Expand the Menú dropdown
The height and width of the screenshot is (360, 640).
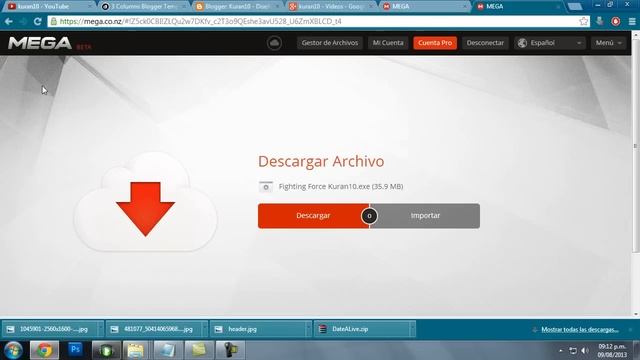point(608,43)
